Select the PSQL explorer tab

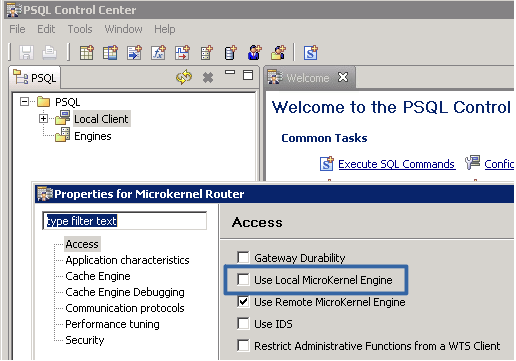35,78
